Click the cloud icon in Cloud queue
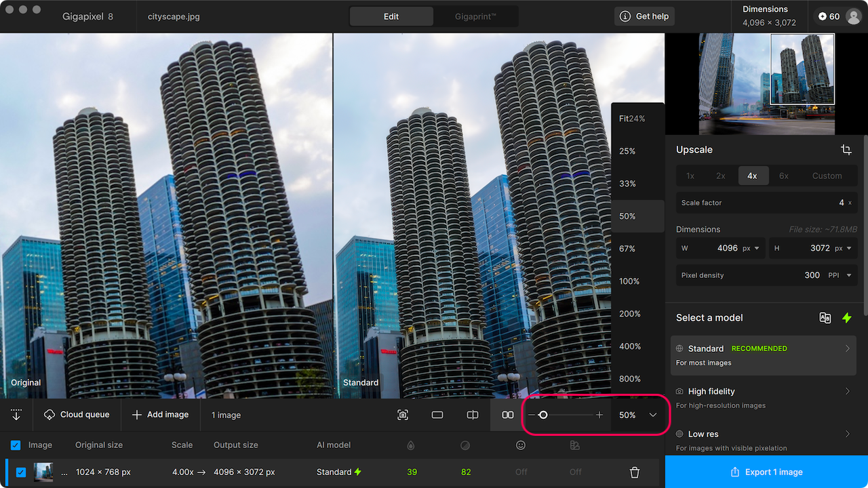This screenshot has height=488, width=868. click(50, 415)
